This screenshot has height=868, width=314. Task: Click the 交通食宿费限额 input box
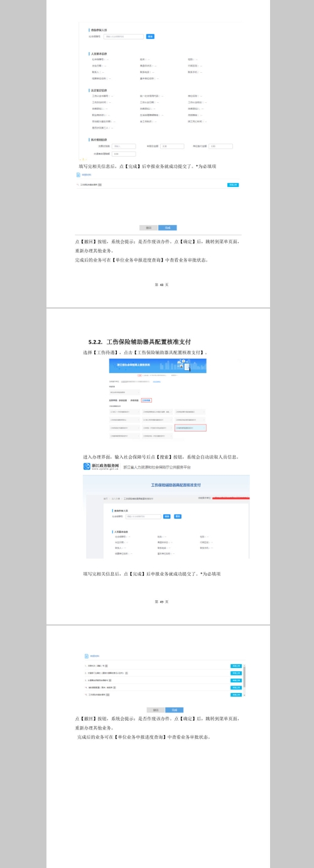click(x=124, y=153)
